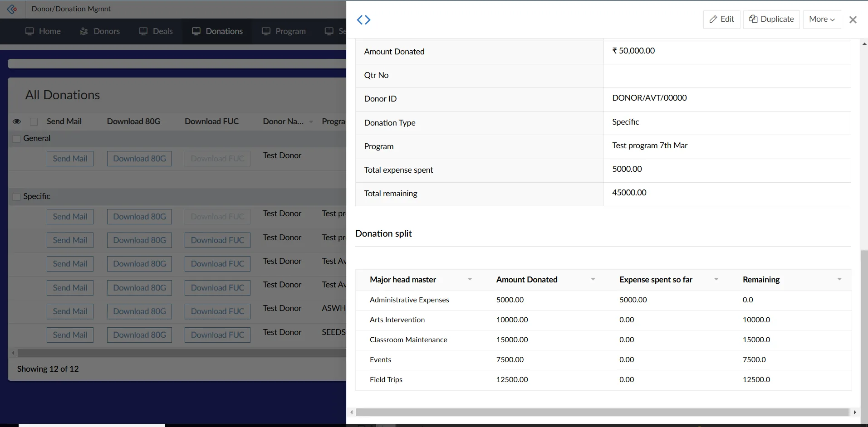
Task: Click the Program tab monitor icon
Action: click(x=266, y=31)
